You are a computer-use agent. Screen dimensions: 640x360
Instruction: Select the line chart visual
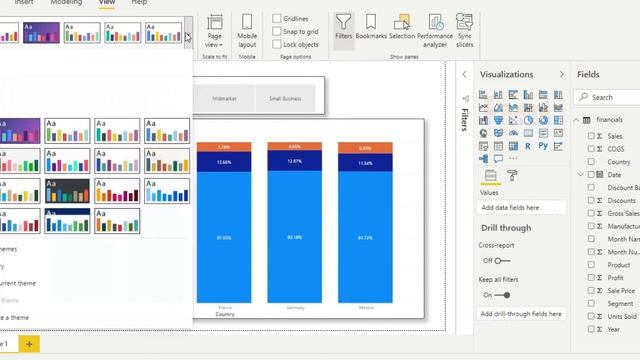483,108
